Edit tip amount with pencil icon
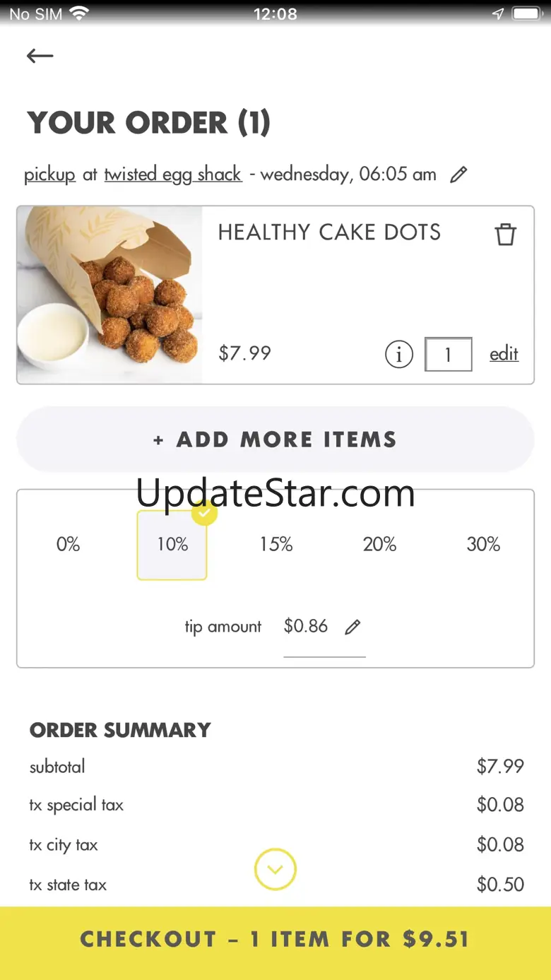 pos(352,627)
